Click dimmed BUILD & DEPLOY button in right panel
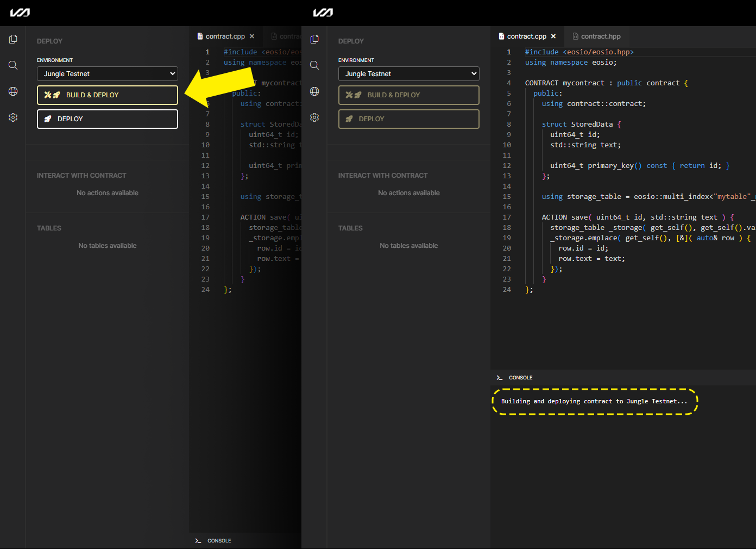The width and height of the screenshot is (756, 549). [x=409, y=95]
